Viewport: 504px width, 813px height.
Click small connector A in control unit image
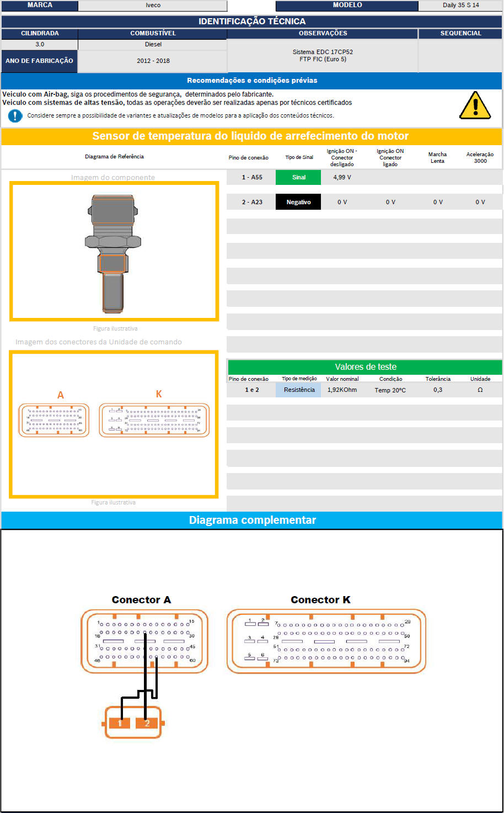click(x=54, y=421)
